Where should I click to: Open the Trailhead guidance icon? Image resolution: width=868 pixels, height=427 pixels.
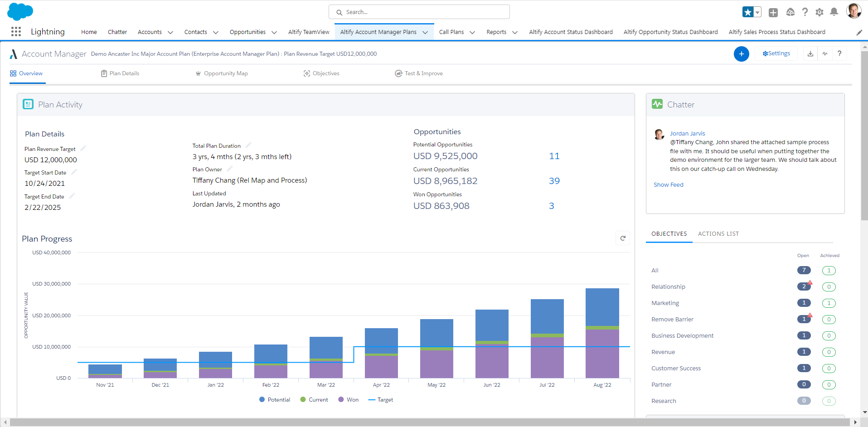pos(790,12)
